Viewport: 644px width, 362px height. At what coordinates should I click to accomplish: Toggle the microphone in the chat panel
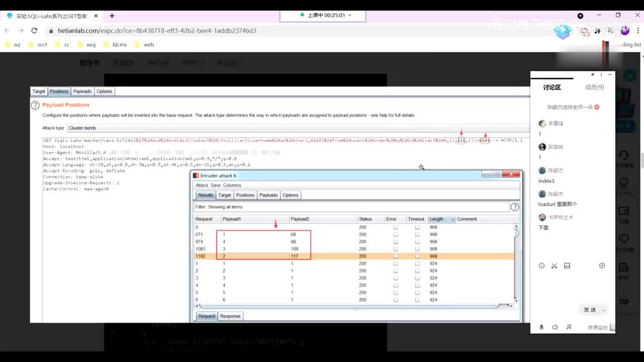(541, 327)
